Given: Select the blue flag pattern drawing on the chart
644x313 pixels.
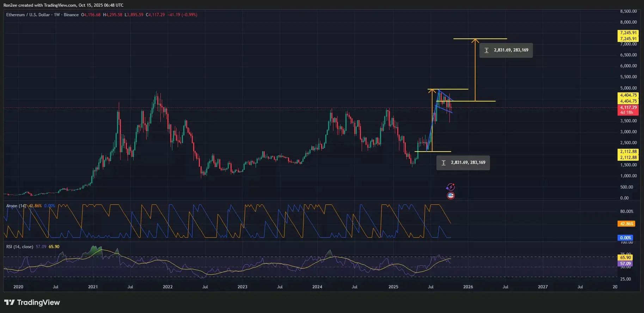Looking at the screenshot, I should pyautogui.click(x=445, y=102).
